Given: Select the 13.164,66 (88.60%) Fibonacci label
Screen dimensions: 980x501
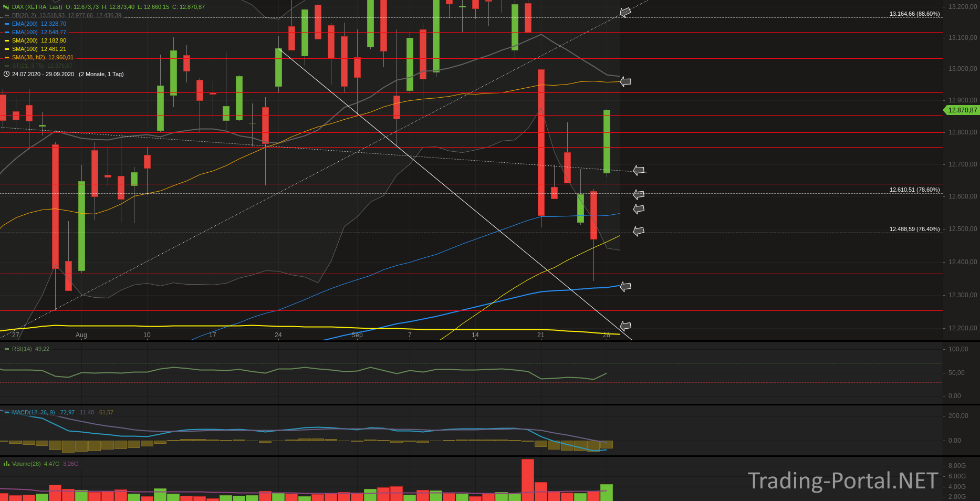Looking at the screenshot, I should click(x=914, y=14).
